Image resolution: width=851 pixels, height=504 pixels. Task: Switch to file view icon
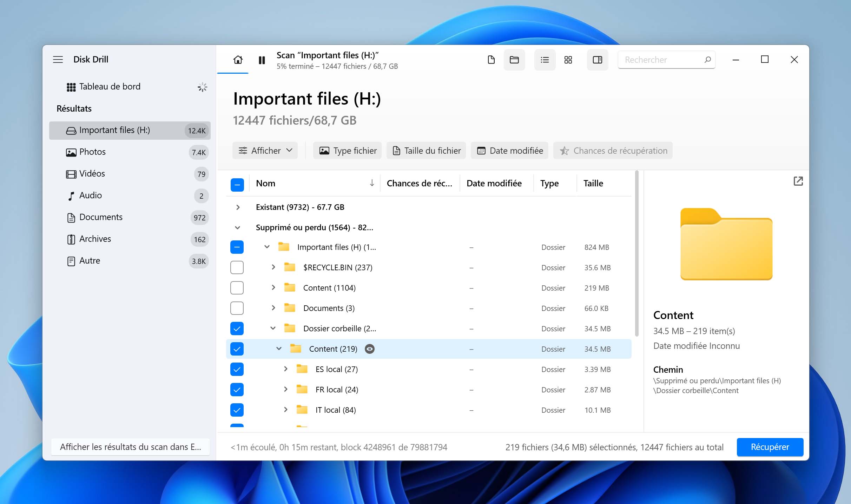click(x=491, y=60)
